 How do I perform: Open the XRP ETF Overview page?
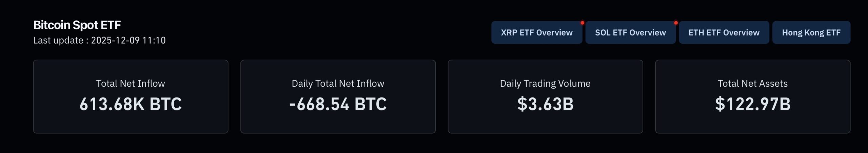click(536, 32)
